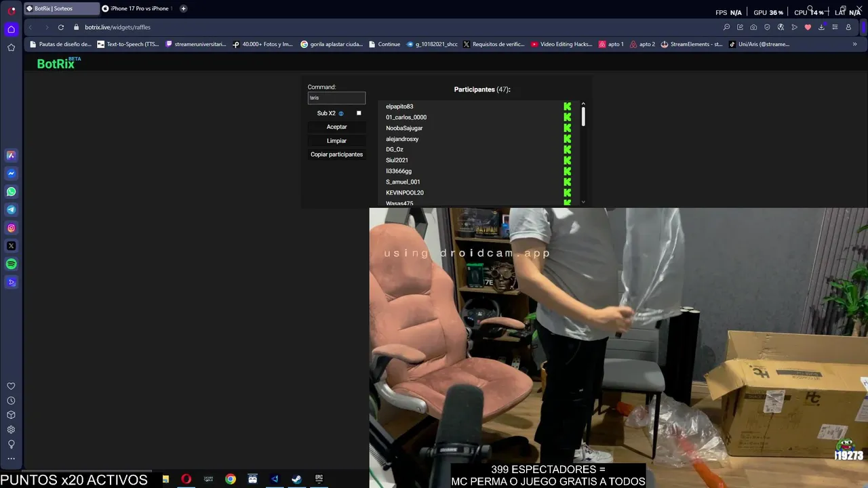Open X (Twitter) in the sidebar
This screenshot has height=488, width=868.
click(x=11, y=246)
